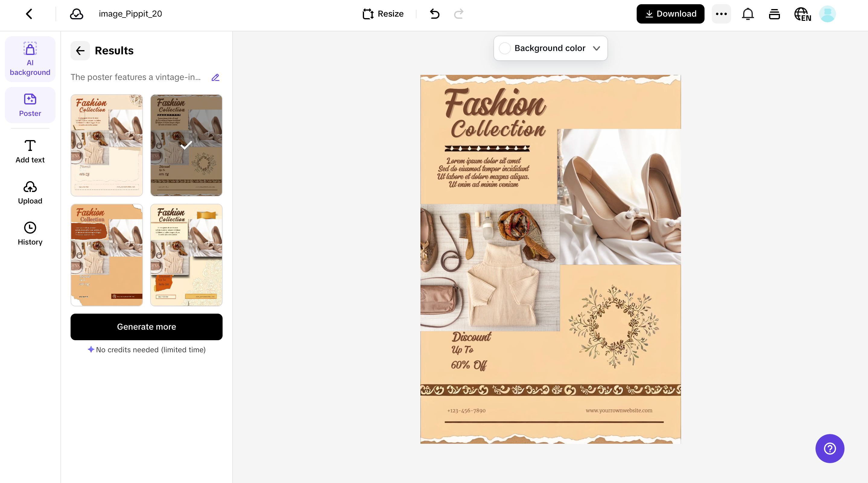Click the undo arrow icon
This screenshot has width=868, height=483.
[x=435, y=14]
